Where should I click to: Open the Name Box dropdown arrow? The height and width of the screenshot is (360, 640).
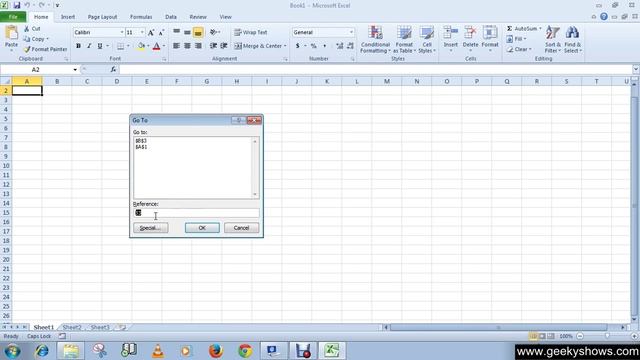[x=75, y=70]
